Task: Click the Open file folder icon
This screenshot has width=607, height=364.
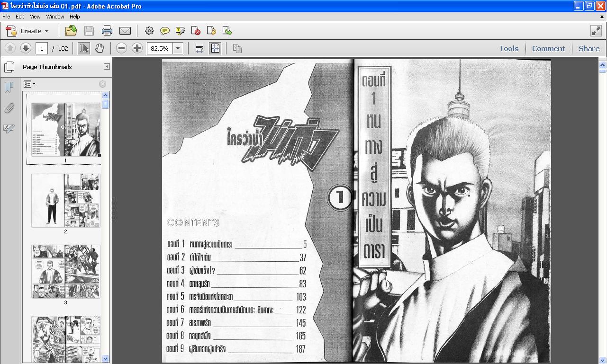Action: (71, 31)
